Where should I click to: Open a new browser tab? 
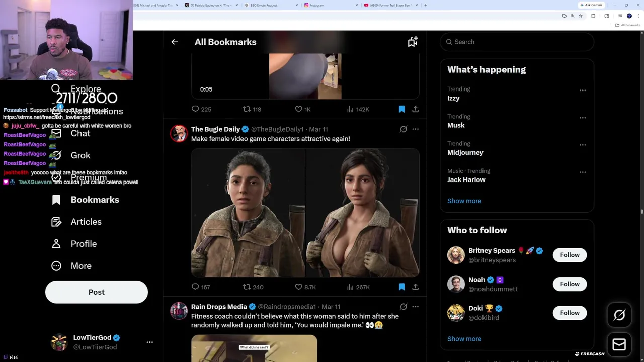[x=426, y=5]
